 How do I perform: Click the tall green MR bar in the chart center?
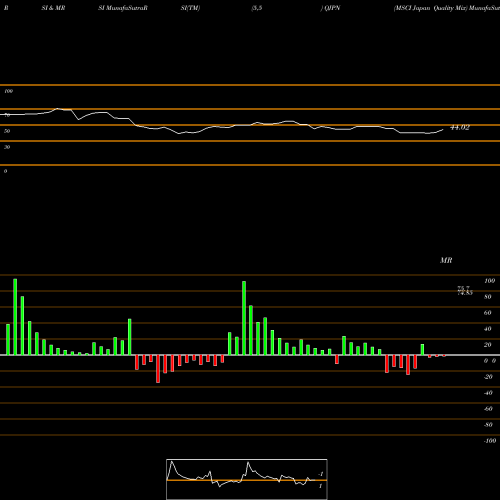point(244,318)
